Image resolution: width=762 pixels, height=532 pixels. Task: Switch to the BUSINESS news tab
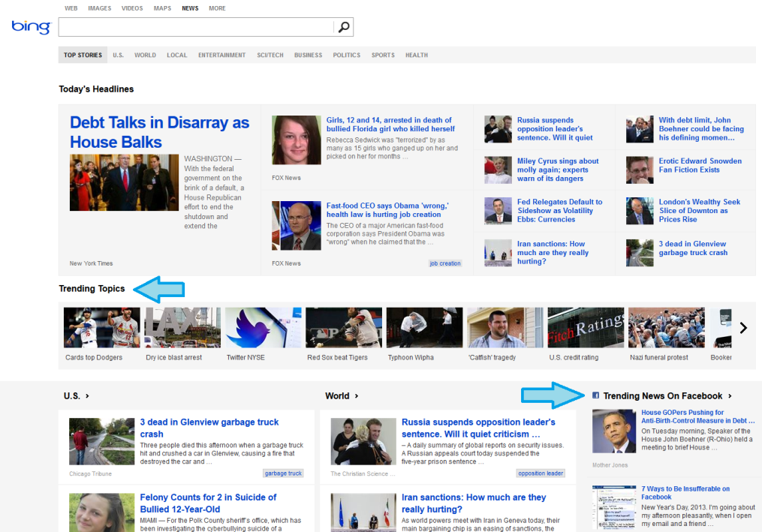point(308,55)
